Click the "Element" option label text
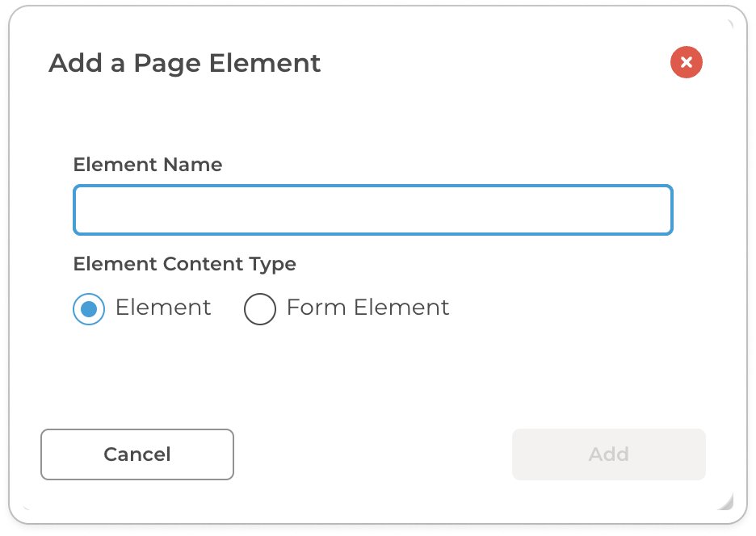 [163, 308]
